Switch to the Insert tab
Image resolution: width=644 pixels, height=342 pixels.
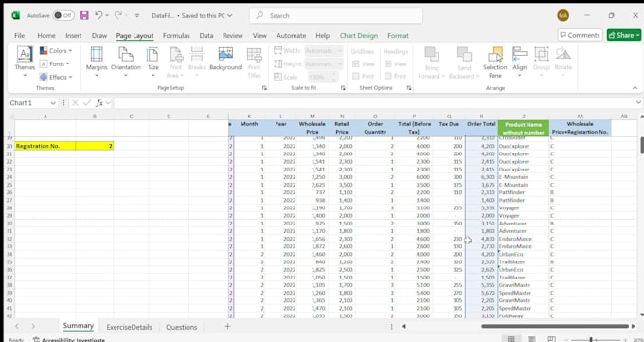pos(74,36)
